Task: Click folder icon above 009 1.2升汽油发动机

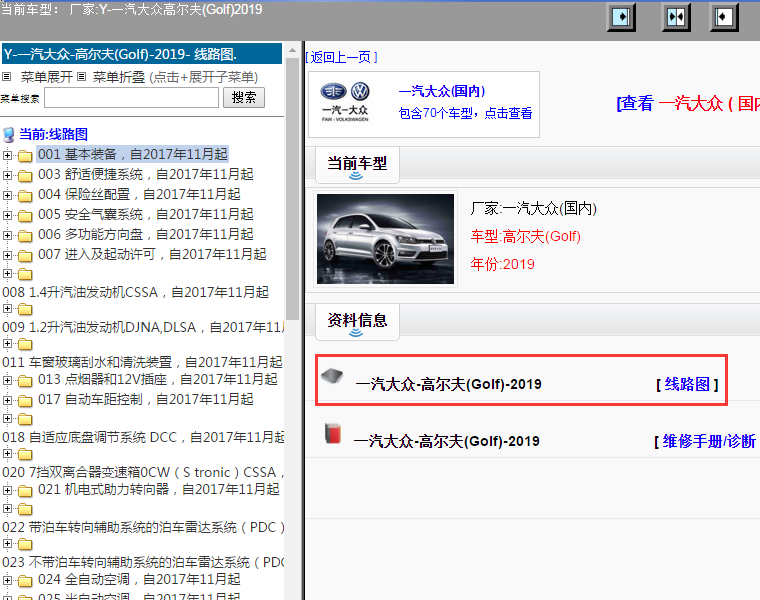Action: (25, 310)
